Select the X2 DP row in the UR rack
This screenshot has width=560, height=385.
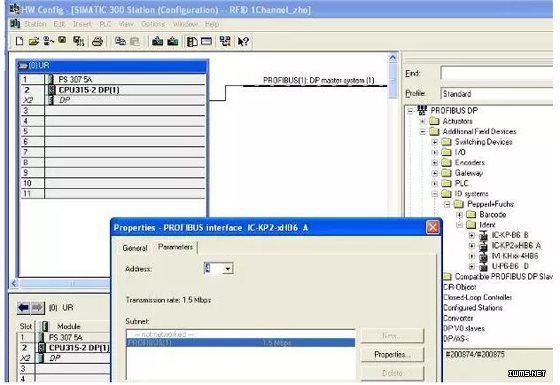(113, 100)
